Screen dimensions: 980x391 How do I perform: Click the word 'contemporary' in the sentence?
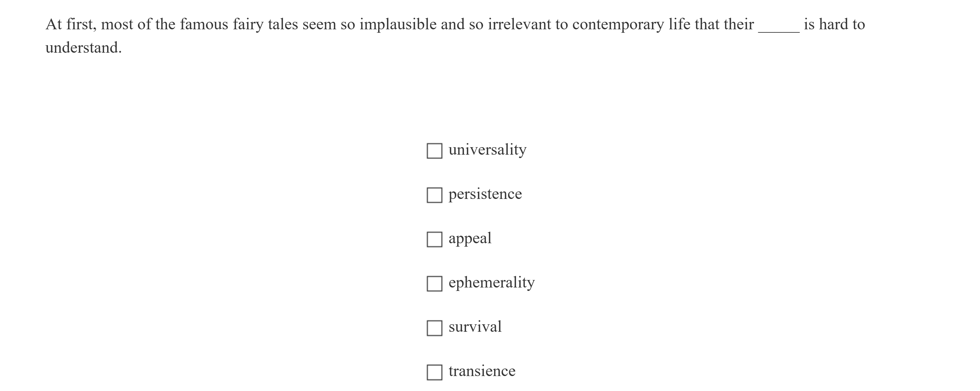pyautogui.click(x=618, y=24)
